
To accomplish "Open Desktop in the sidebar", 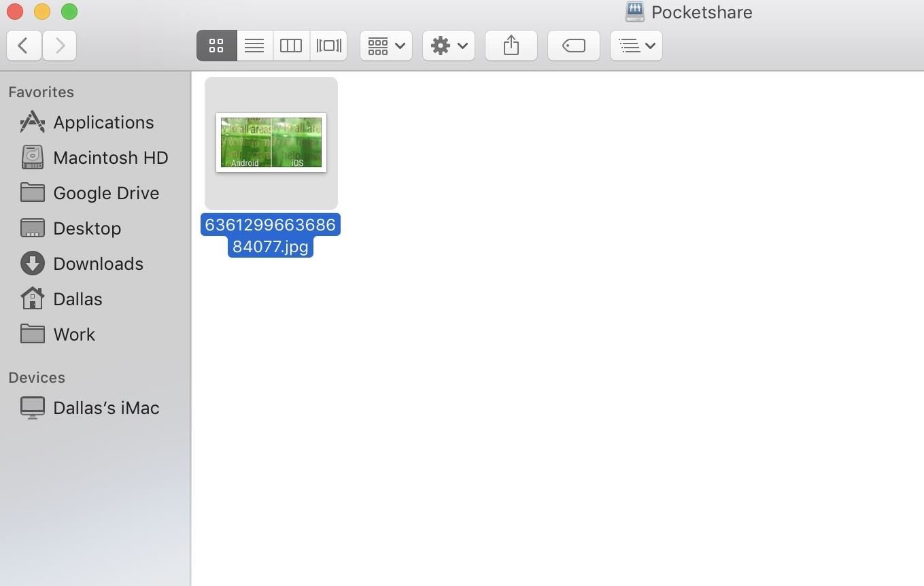I will [95, 228].
